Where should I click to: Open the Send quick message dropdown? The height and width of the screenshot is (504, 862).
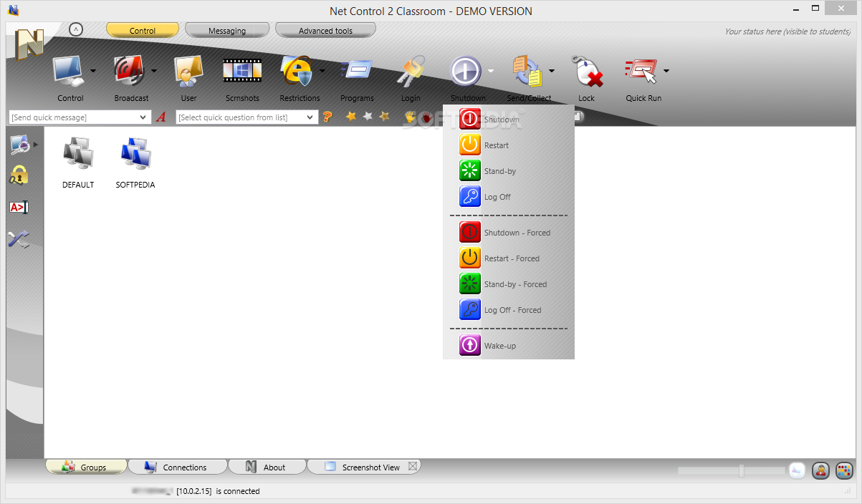(x=144, y=117)
